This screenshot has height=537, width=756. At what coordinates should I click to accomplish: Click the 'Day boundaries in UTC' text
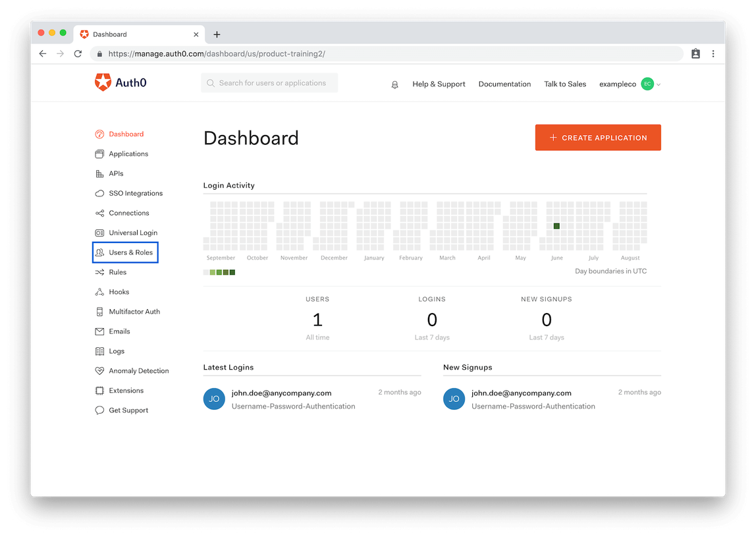610,271
